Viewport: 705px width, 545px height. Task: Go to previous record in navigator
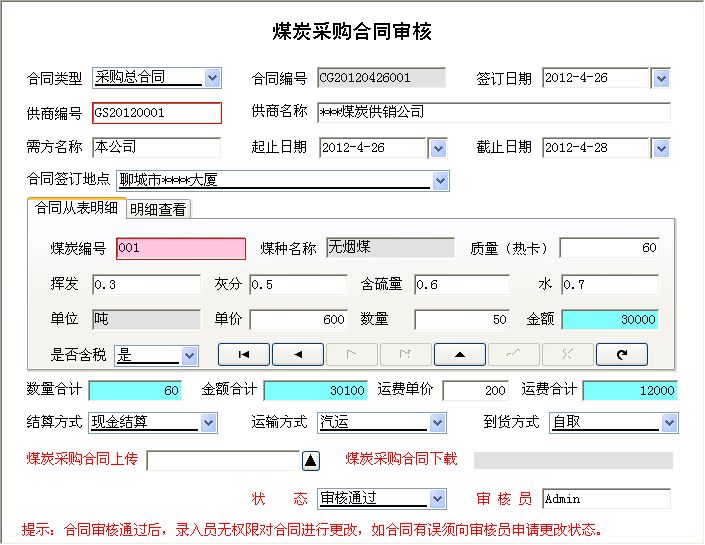[x=298, y=354]
